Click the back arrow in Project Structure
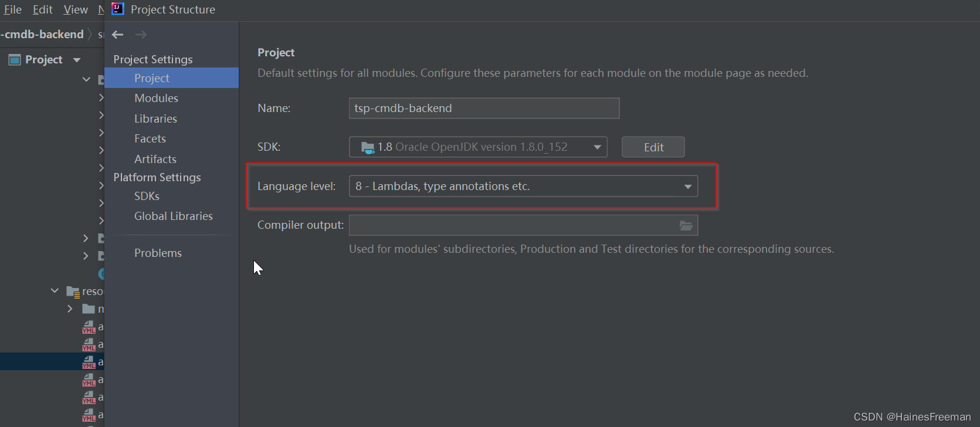This screenshot has width=980, height=427. coord(118,35)
